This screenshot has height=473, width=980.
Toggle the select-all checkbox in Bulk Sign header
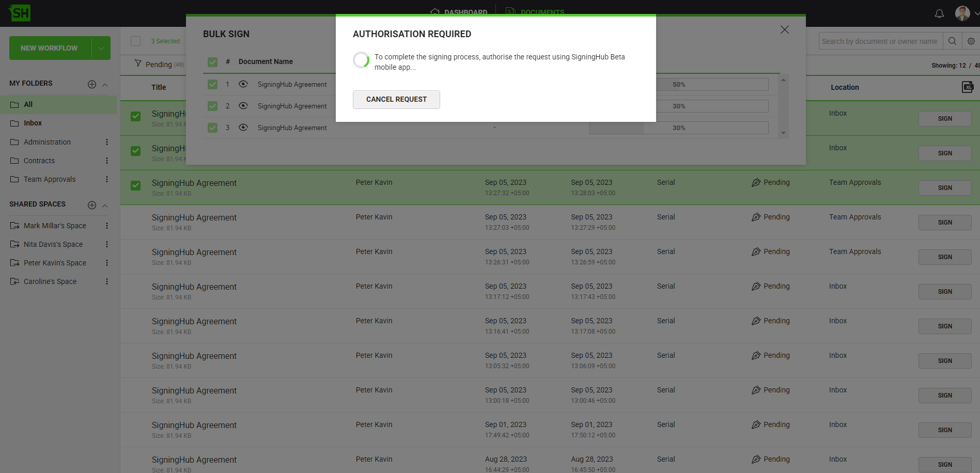[212, 62]
